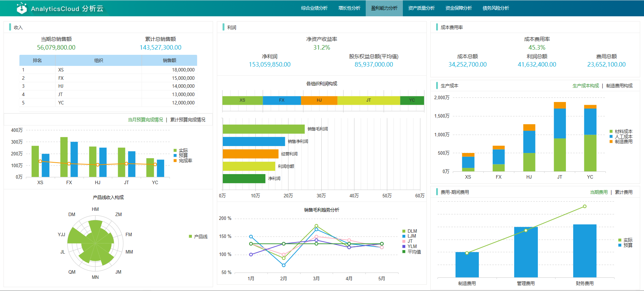Toggle 实际 legend in period expenses chart
Viewport: 644px width, 291px height.
[625, 240]
